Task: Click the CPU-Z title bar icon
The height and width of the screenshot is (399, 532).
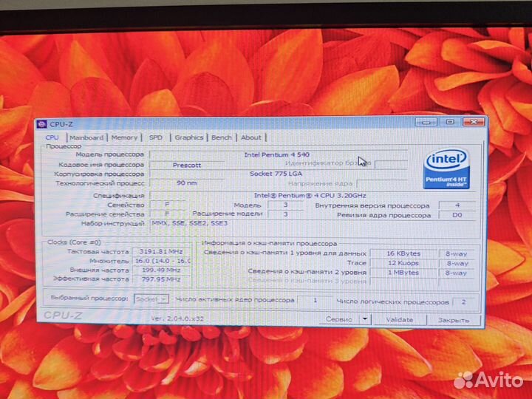Action: click(x=42, y=124)
